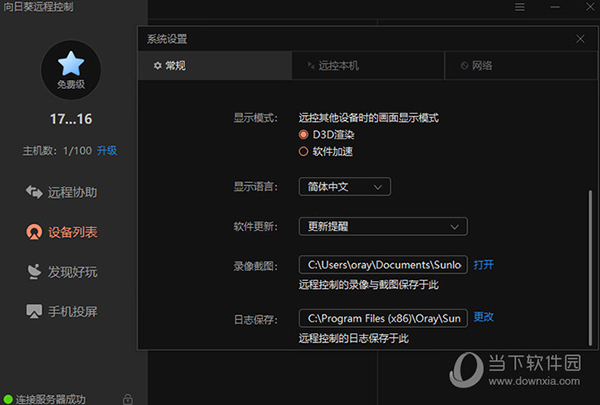Open the hamburger menu in title bar

click(519, 7)
